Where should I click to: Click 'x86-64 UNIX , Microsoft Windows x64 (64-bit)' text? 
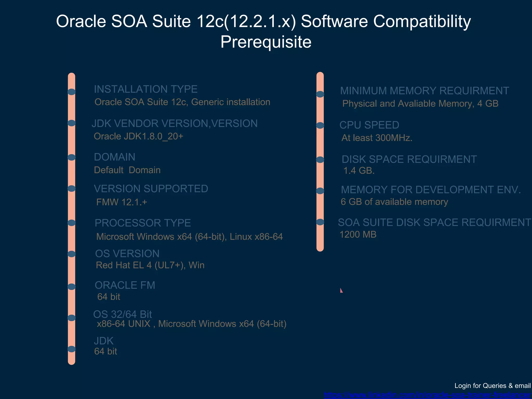tap(192, 324)
